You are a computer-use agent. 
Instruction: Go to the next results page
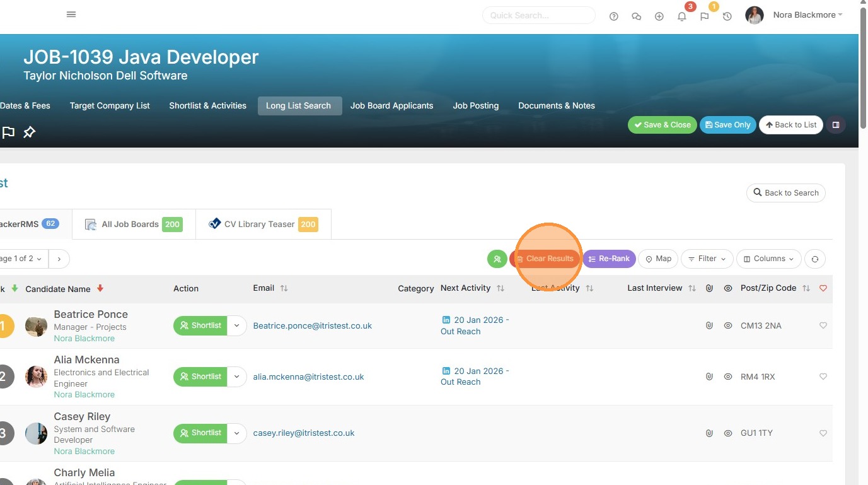(59, 259)
